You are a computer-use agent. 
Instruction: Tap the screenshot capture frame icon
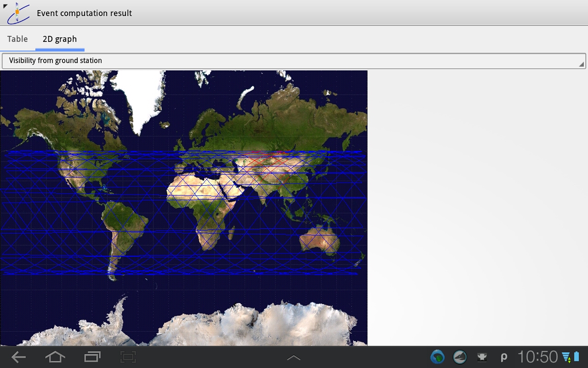[128, 357]
